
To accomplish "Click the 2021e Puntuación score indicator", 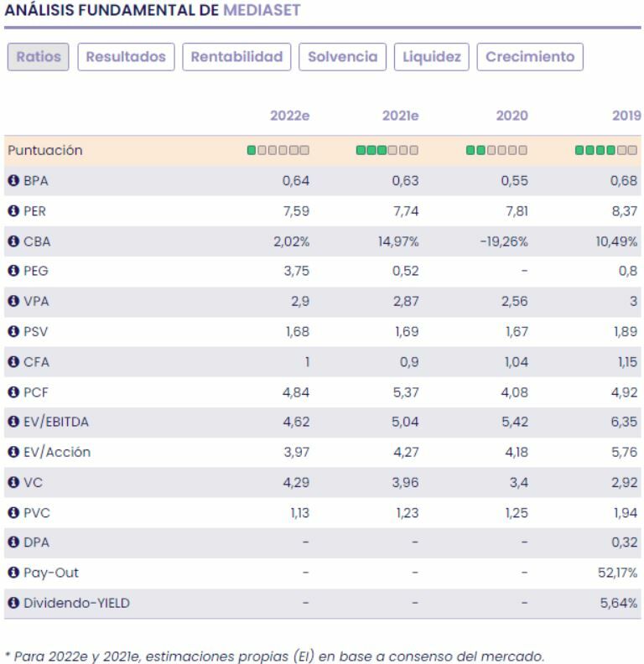I will (x=387, y=151).
